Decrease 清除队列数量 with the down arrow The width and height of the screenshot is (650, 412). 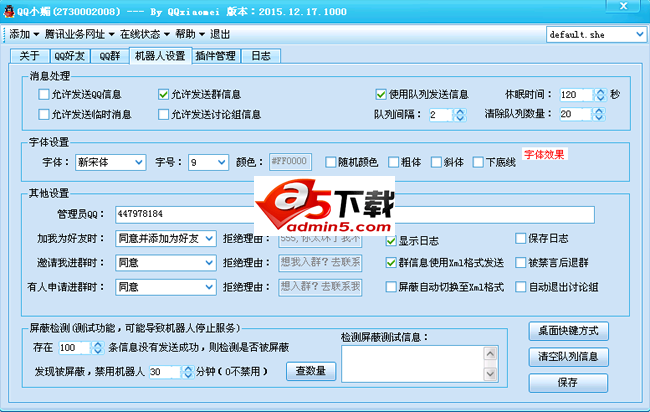tap(599, 117)
